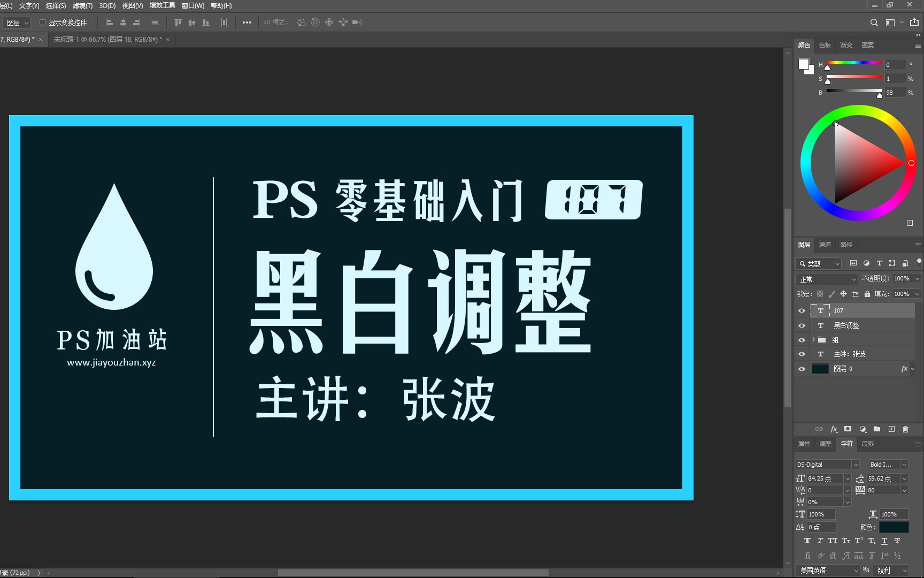Switch to the 段落 paragraph tab
This screenshot has height=578, width=924.
point(868,444)
